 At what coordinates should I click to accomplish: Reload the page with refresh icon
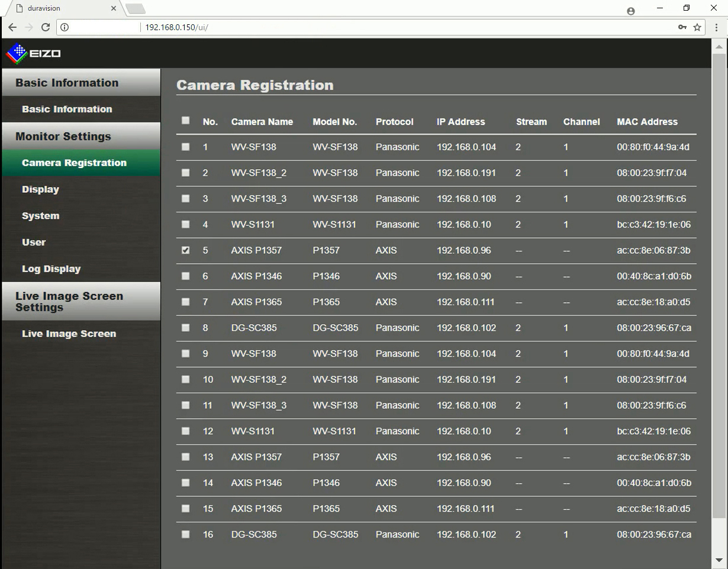point(46,27)
